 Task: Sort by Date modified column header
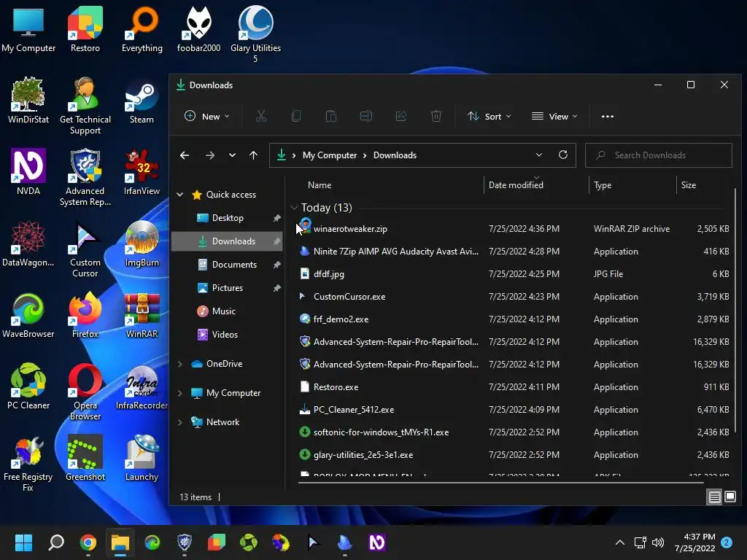point(516,184)
